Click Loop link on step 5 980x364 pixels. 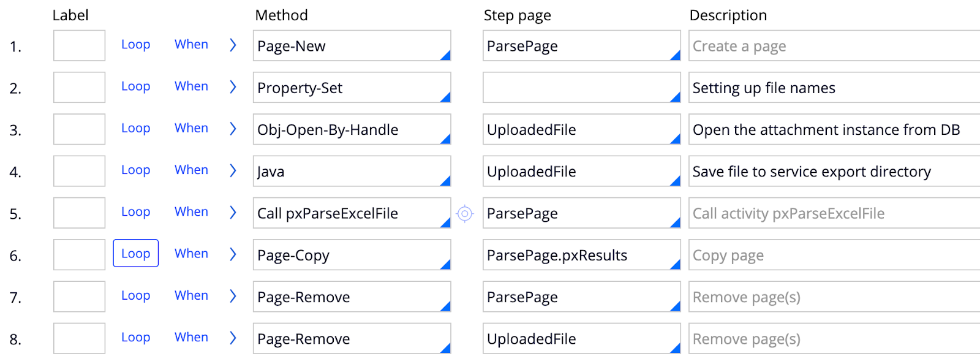135,212
